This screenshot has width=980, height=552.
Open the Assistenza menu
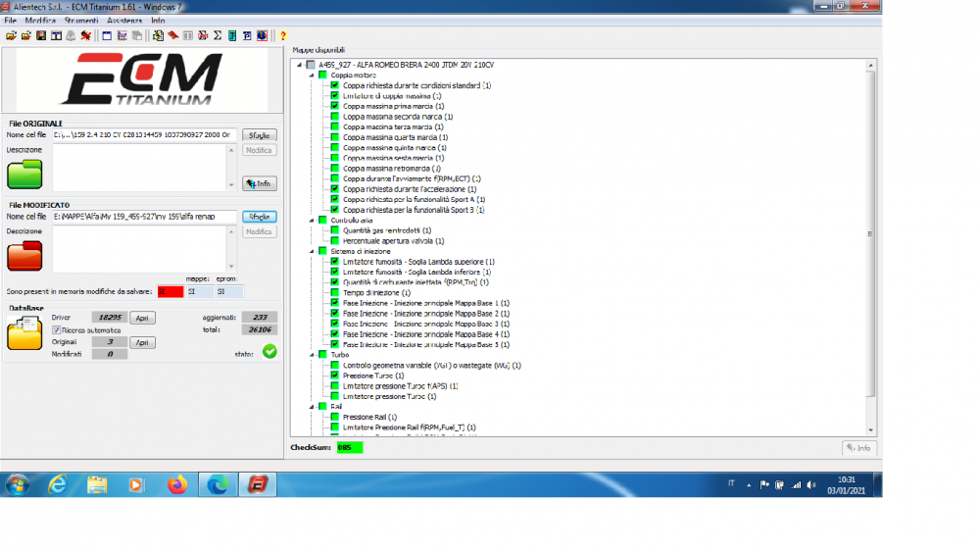pos(124,21)
